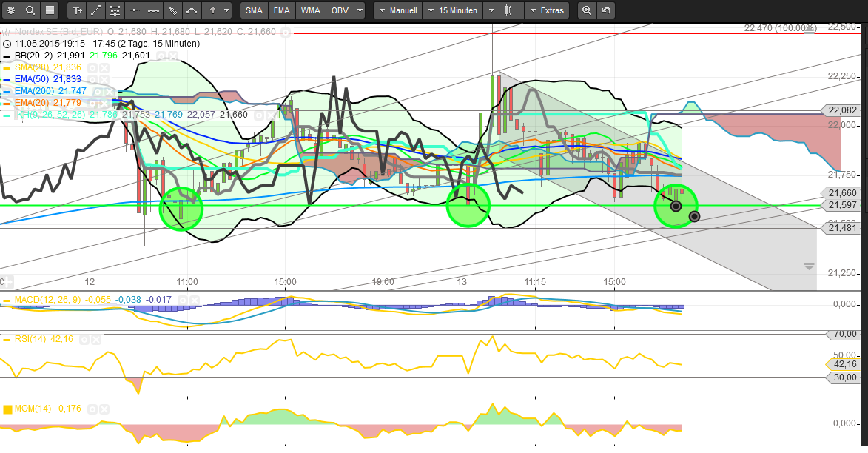Image resolution: width=868 pixels, height=453 pixels.
Task: Add WMA indicator
Action: pos(311,10)
